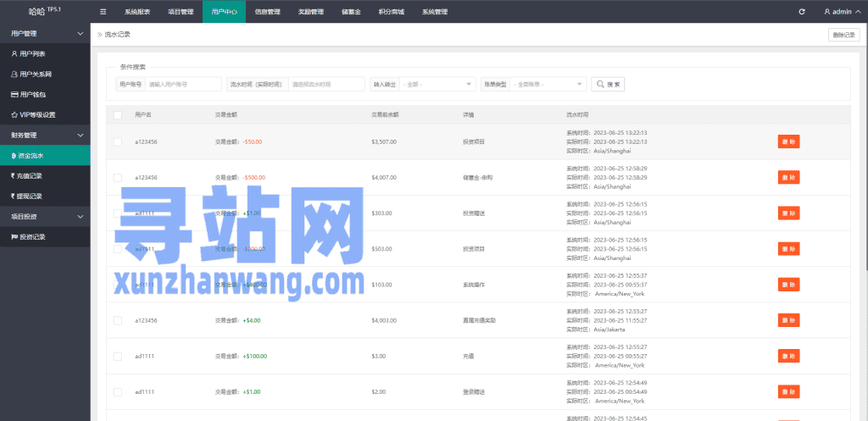Delete the 13:22:13 投资项目 record
This screenshot has height=421, width=868.
tap(788, 141)
